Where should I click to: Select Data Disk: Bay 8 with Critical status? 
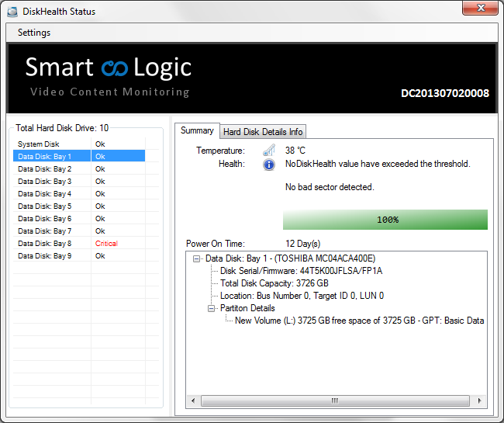coord(45,244)
